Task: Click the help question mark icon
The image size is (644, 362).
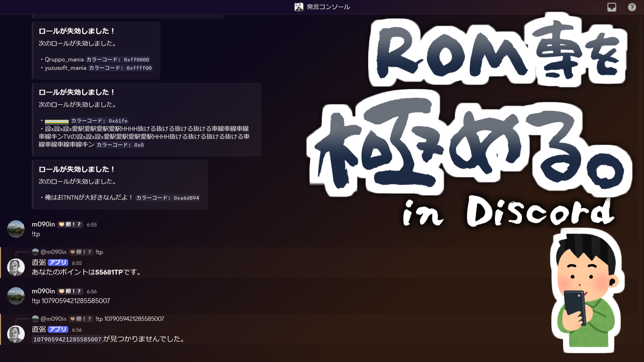Action: 632,7
